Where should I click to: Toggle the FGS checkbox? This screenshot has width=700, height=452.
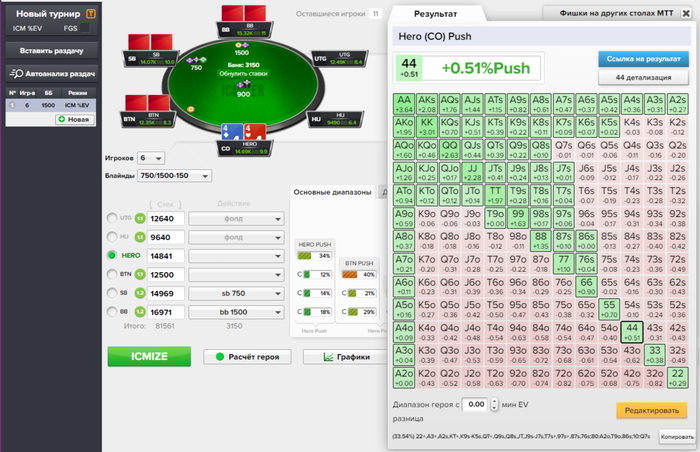click(84, 28)
